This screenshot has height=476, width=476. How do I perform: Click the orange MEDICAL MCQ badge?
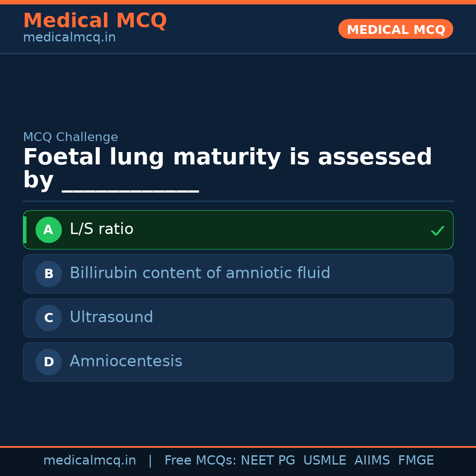(395, 29)
